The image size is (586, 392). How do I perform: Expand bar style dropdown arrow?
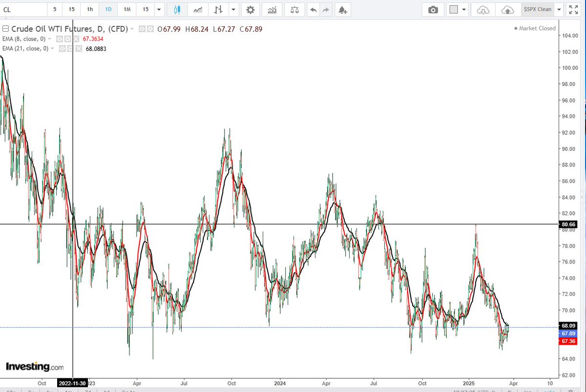(x=233, y=9)
